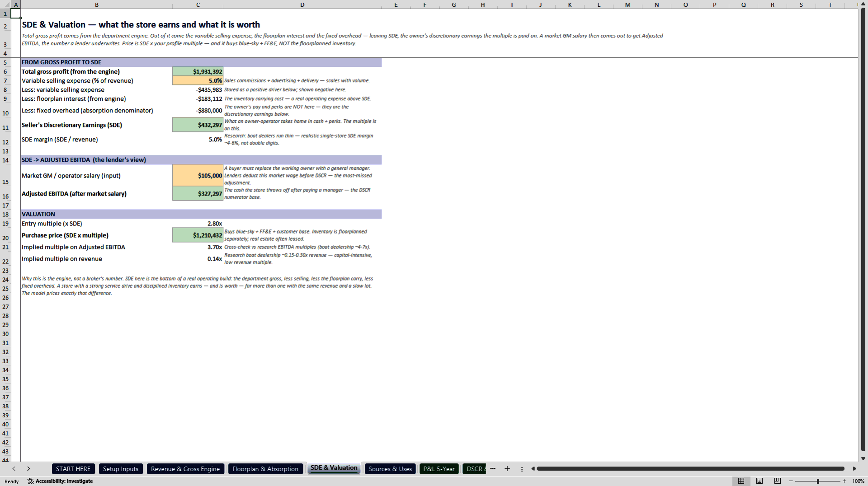Select column D header
This screenshot has height=486, width=868.
302,5
